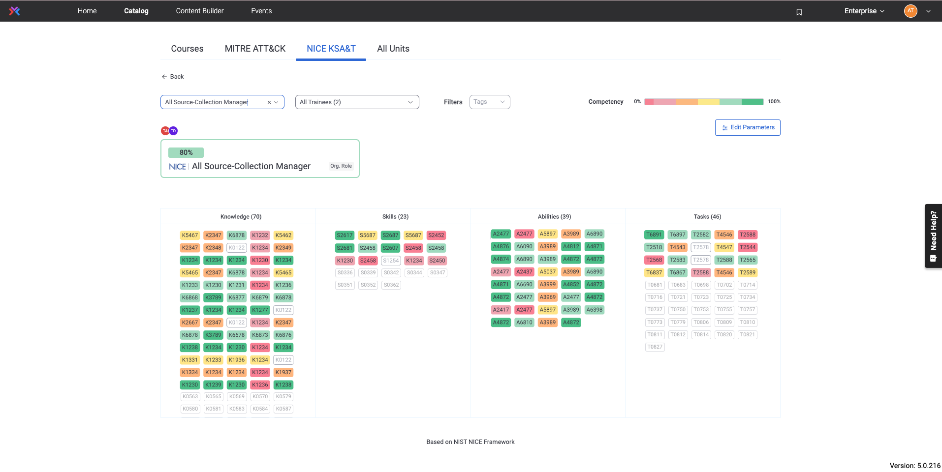Viewport: 942px width, 472px height.
Task: Open Content Builder in top navigation
Action: [x=200, y=11]
